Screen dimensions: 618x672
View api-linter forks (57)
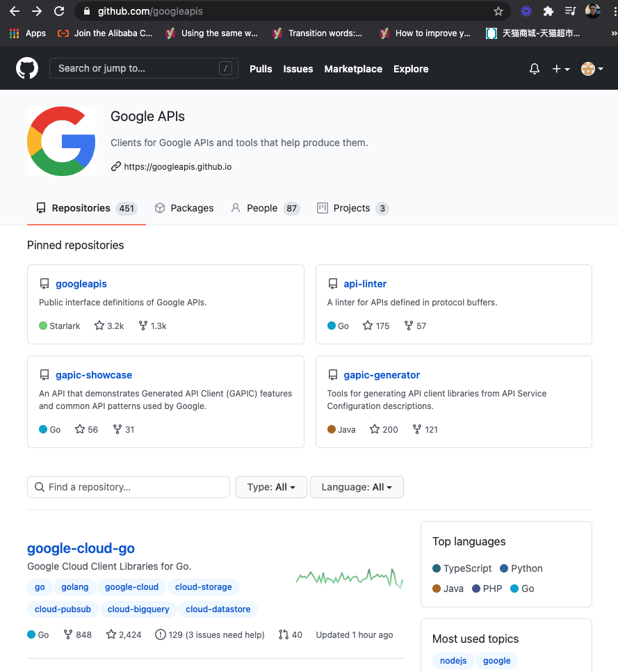tap(416, 326)
